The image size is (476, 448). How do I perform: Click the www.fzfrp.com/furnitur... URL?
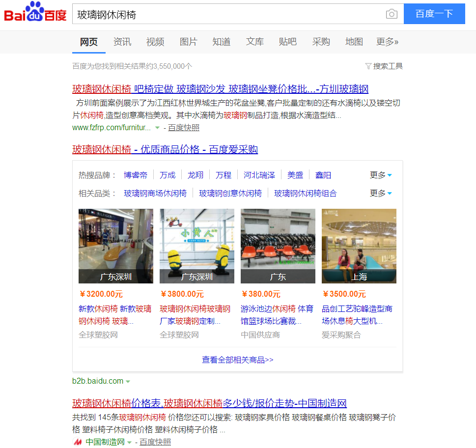(x=112, y=128)
